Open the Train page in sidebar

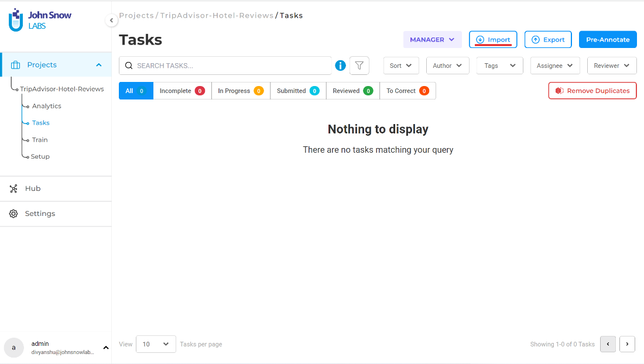(x=40, y=139)
